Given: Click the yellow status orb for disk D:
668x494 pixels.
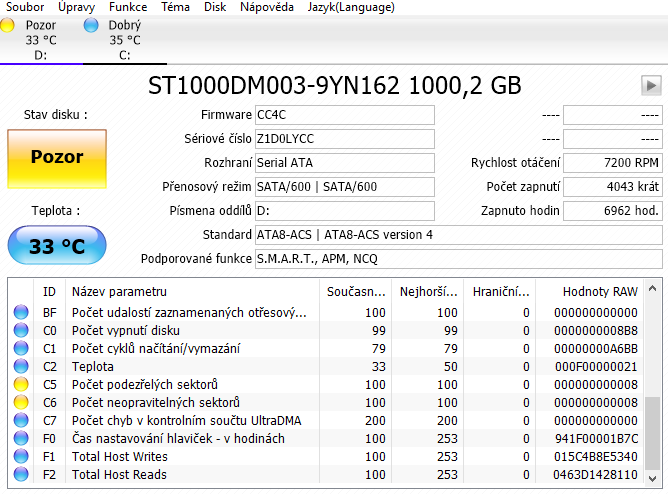Looking at the screenshot, I should coord(8,25).
